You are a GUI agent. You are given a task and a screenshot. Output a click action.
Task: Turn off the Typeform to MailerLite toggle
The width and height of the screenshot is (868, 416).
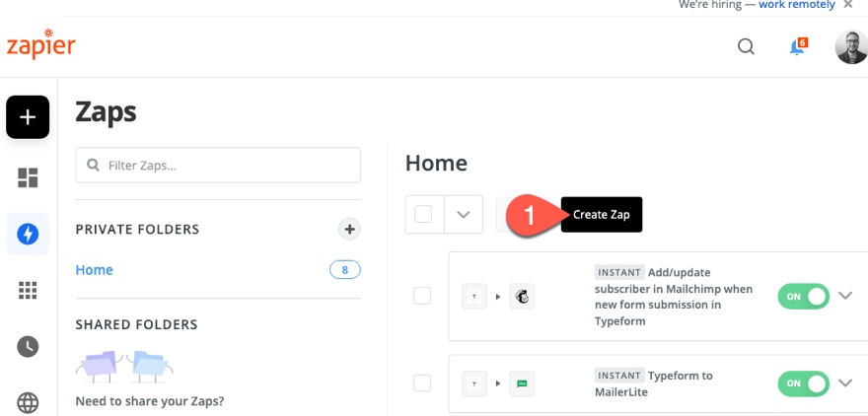pyautogui.click(x=803, y=382)
